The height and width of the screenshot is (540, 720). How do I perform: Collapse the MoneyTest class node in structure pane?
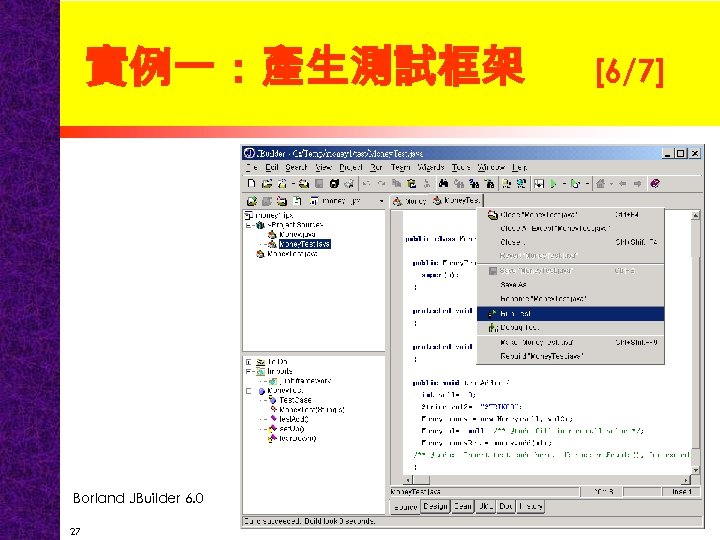coord(249,391)
